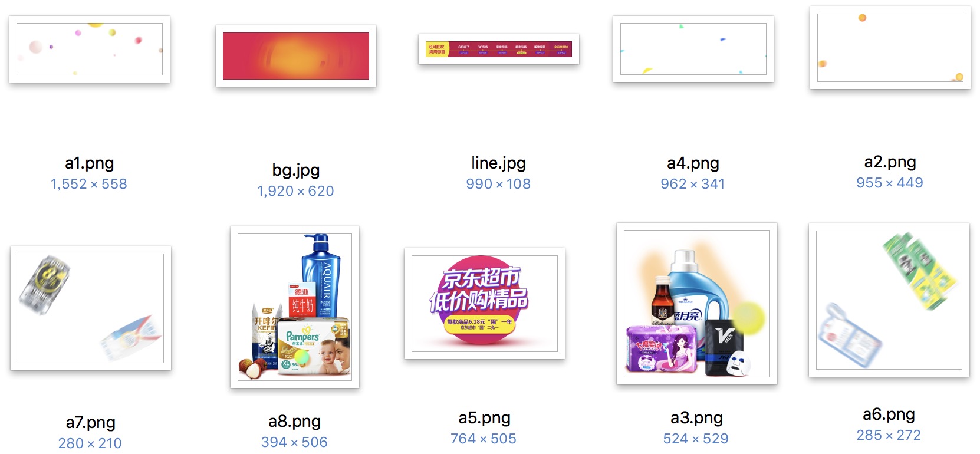Select the a1.png thumbnail with colored dots
This screenshot has height=454, width=980.
pyautogui.click(x=90, y=49)
